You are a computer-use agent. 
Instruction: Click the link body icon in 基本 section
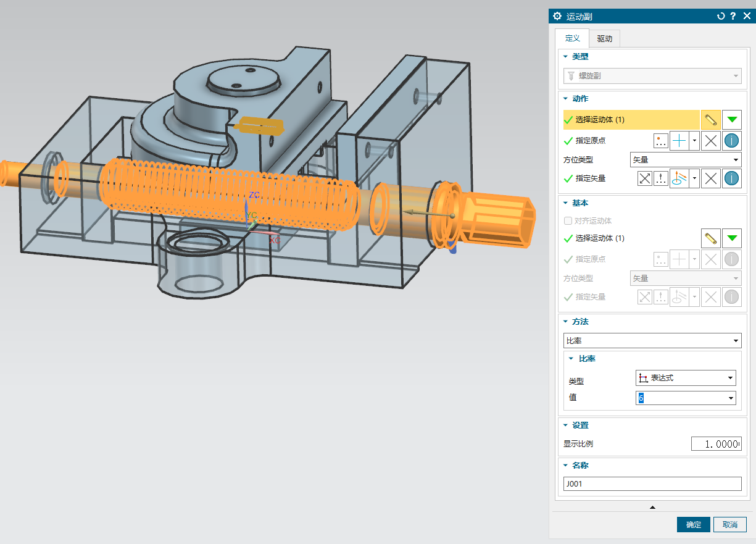pos(710,238)
